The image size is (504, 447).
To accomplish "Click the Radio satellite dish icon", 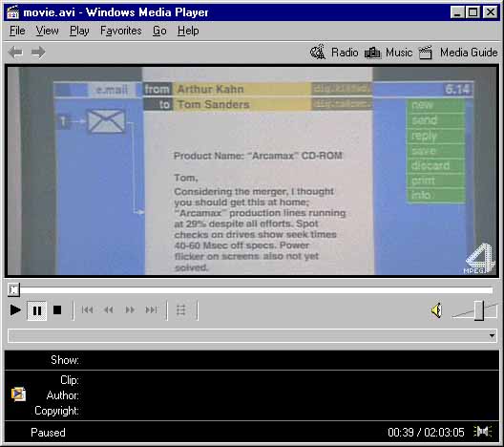I will [318, 52].
